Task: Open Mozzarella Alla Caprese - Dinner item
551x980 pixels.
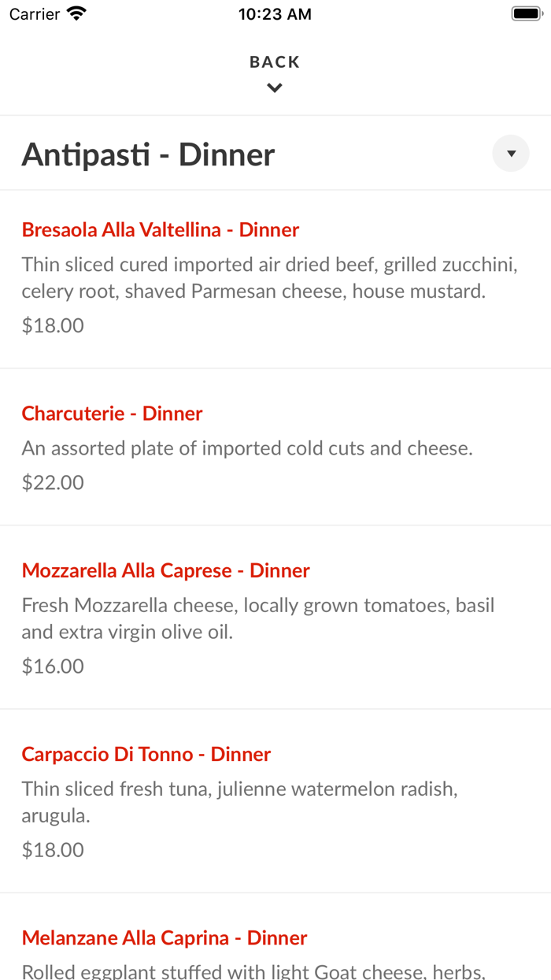Action: [166, 570]
